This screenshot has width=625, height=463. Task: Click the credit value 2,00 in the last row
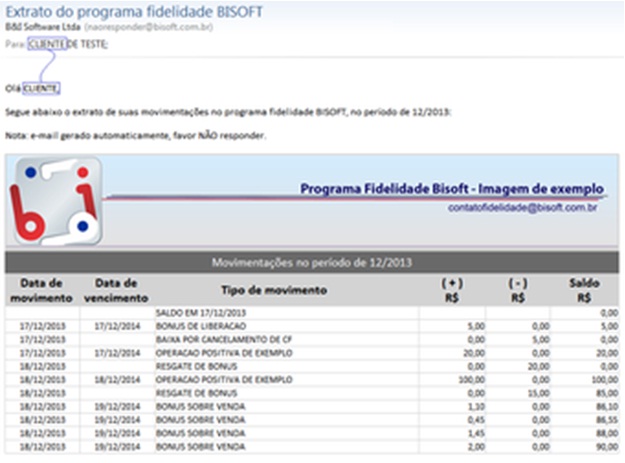(476, 447)
